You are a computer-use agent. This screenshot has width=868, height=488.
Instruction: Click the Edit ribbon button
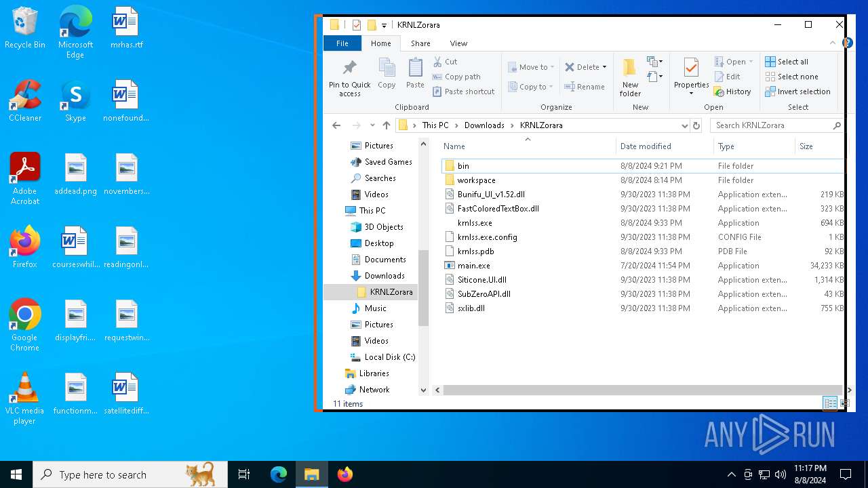click(727, 77)
